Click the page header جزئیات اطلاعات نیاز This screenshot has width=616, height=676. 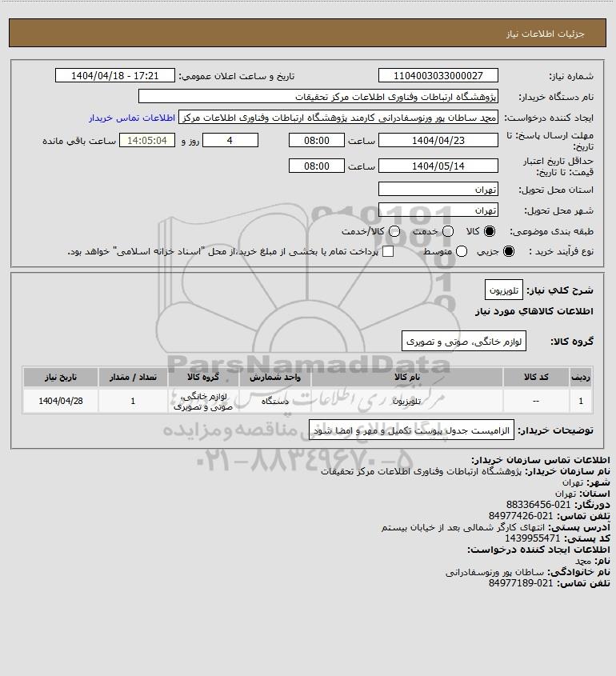(546, 34)
